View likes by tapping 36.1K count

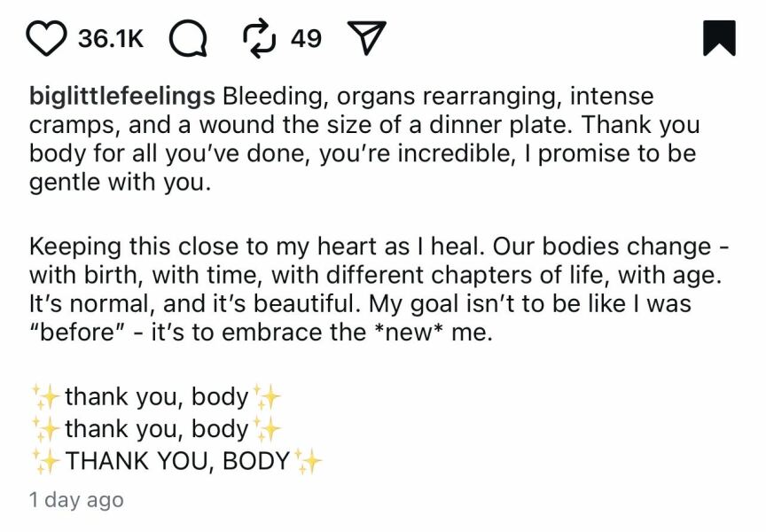(x=111, y=38)
